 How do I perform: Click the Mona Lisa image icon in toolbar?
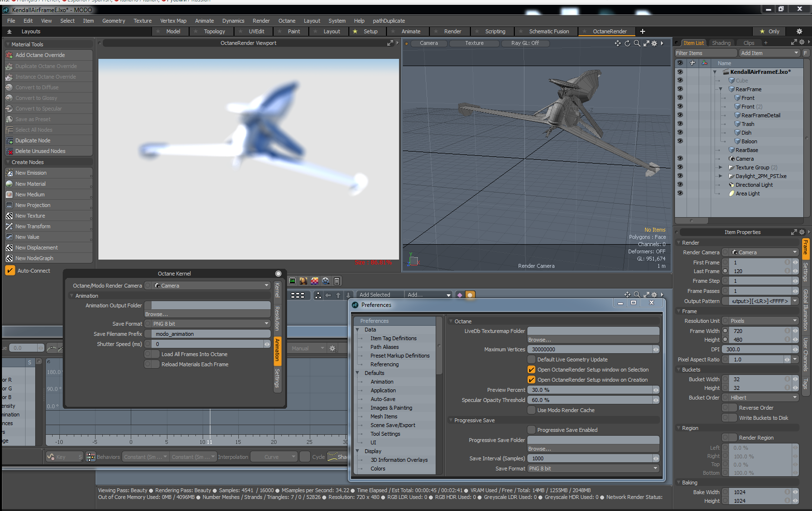pos(303,281)
